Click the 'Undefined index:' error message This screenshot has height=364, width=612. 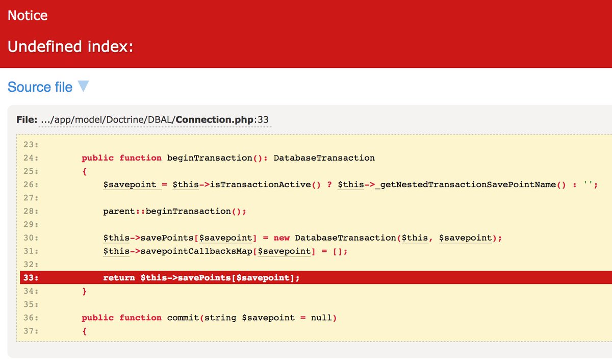pos(70,47)
